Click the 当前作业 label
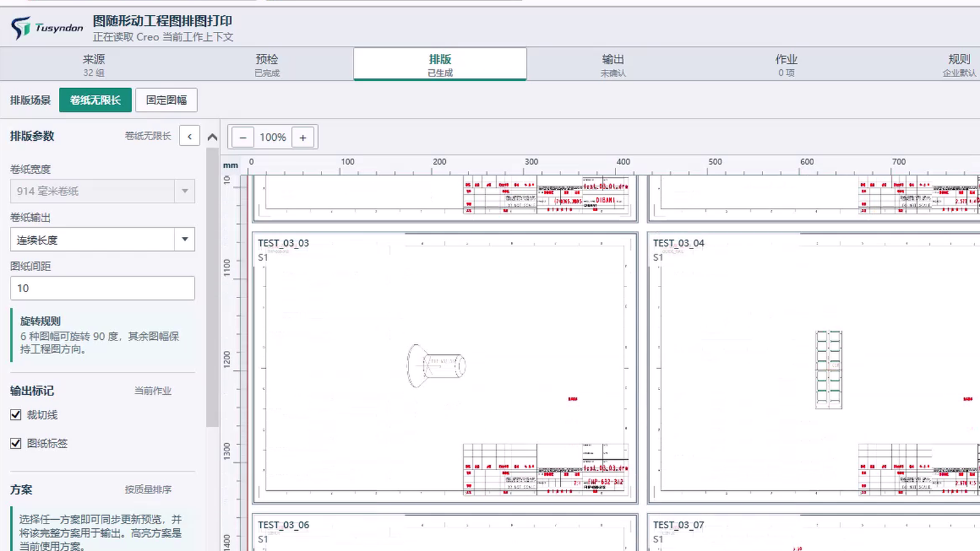This screenshot has width=980, height=551. tap(153, 391)
